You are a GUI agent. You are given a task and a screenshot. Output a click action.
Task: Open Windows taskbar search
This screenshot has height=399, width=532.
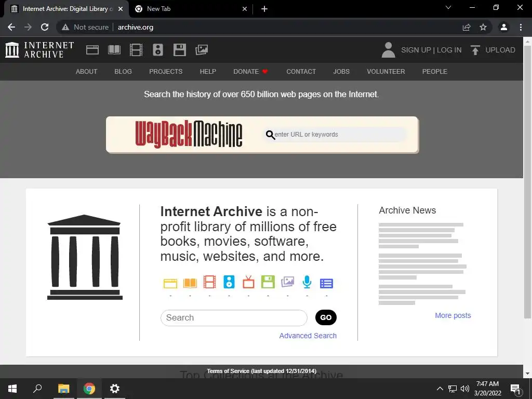[37, 389]
